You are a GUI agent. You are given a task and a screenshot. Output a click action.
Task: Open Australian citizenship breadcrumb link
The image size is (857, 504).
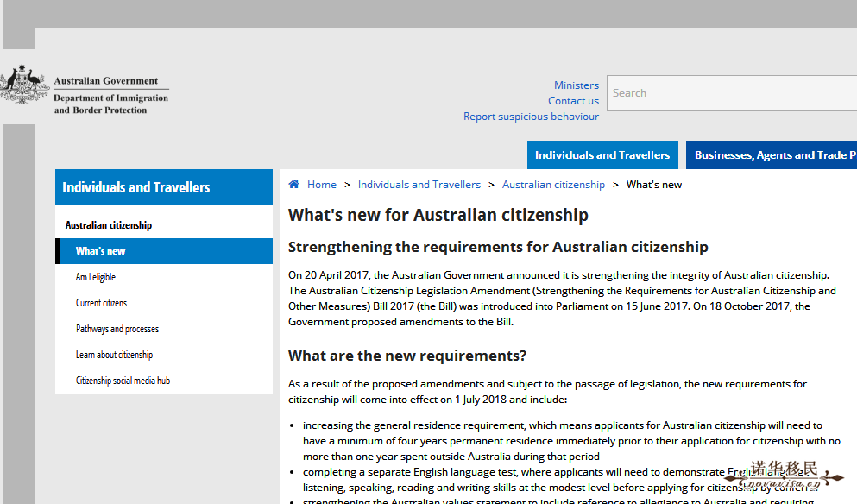point(553,185)
